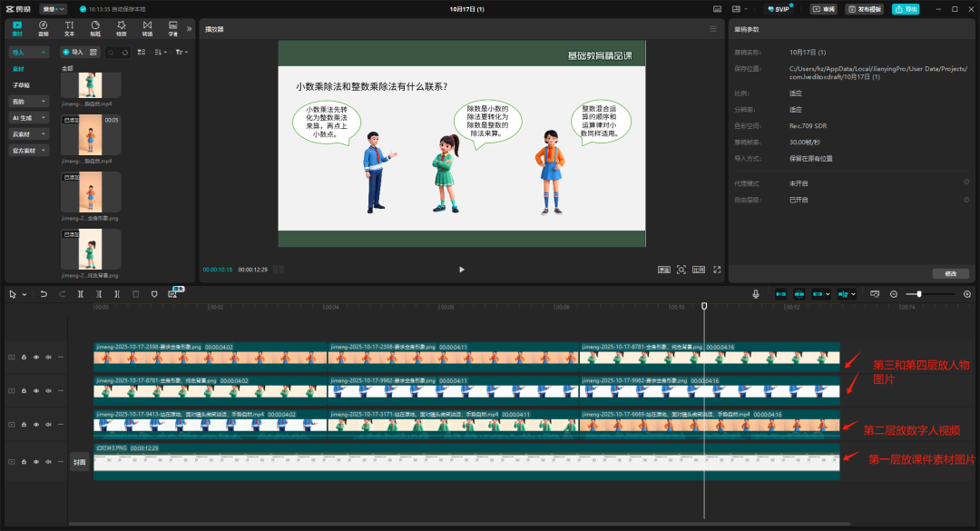
Task: Click the 修改 modify button in draft parameters
Action: point(950,273)
